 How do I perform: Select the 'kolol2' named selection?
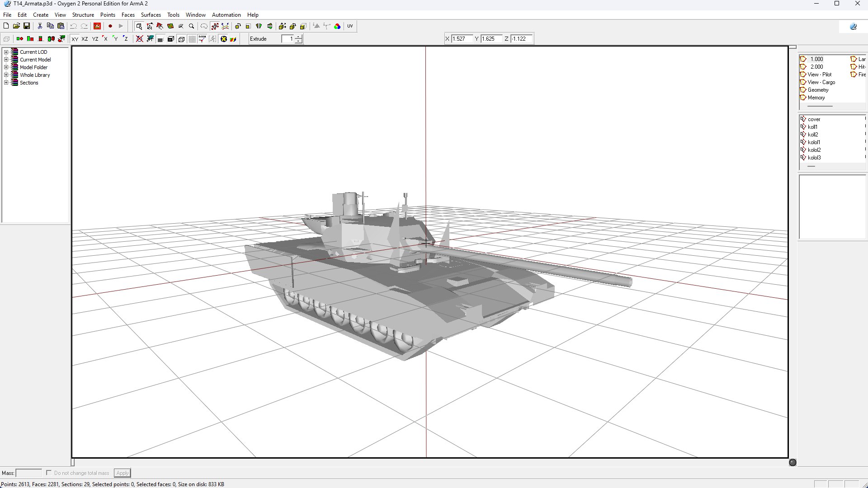(814, 150)
